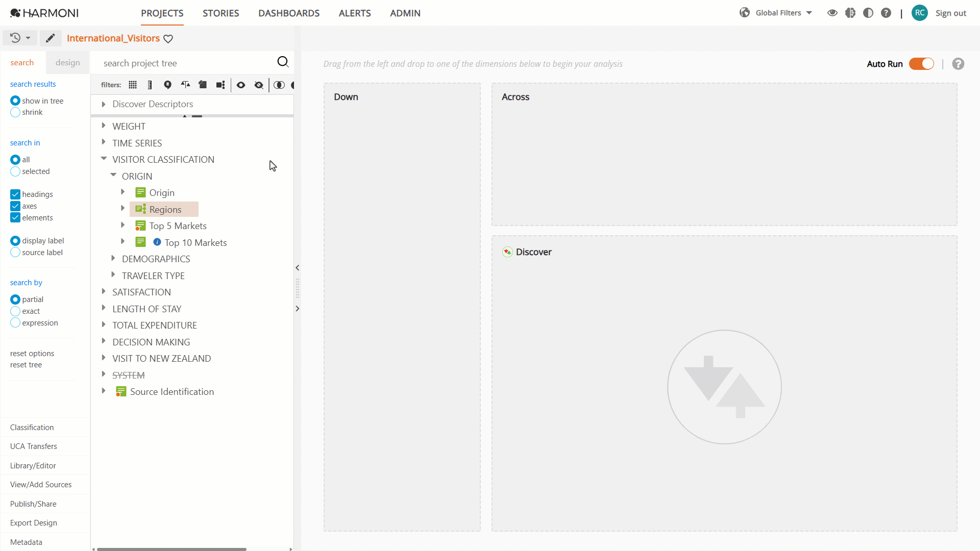This screenshot has height=551, width=980.
Task: Click the grid filter icon
Action: tap(133, 85)
